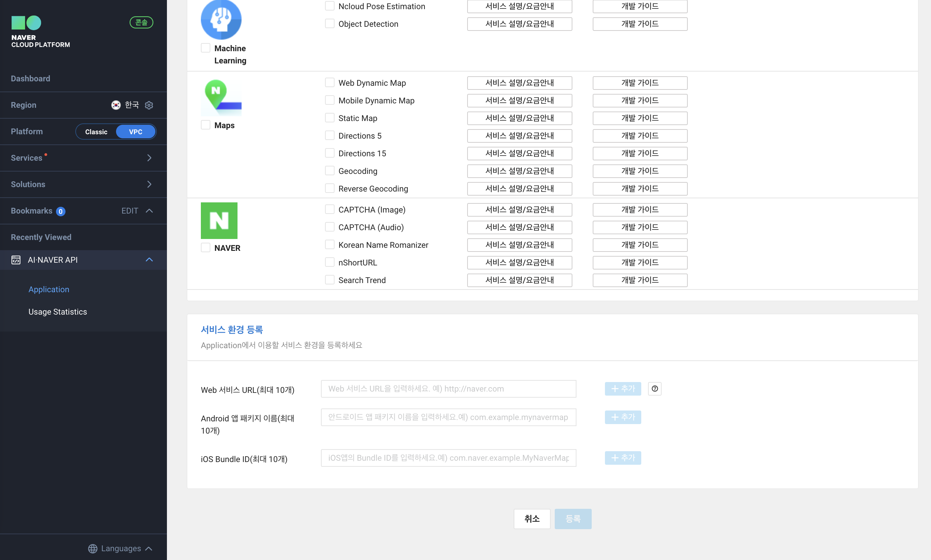Screen dimensions: 931x560
Task: Enable the Geocoding checkbox
Action: click(x=330, y=171)
